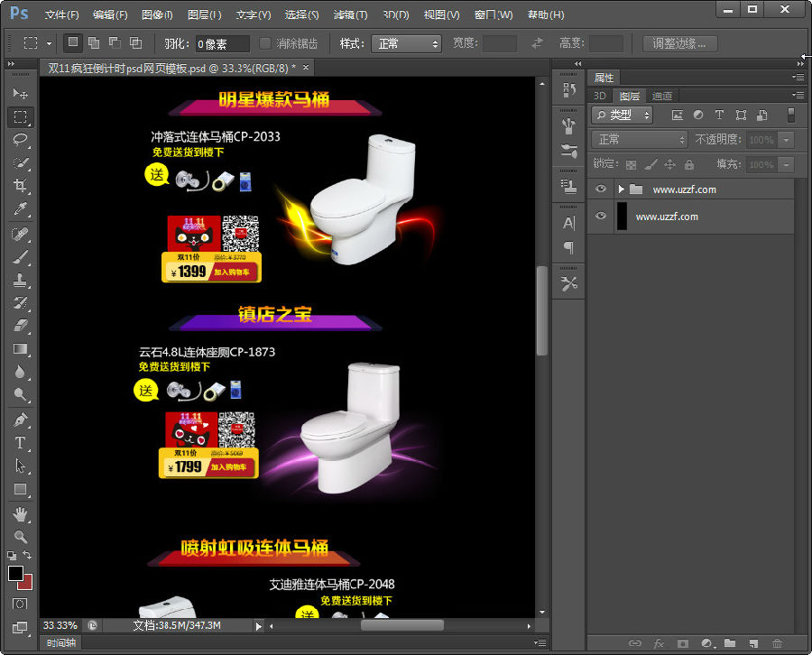Select the Dodge tool
Screen dimensions: 812x655
20,394
